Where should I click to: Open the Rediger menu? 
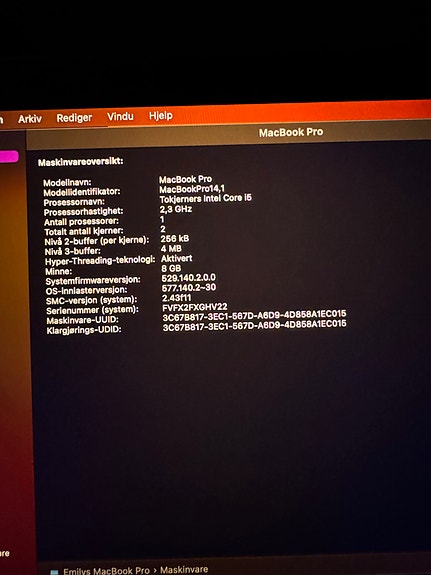point(74,118)
